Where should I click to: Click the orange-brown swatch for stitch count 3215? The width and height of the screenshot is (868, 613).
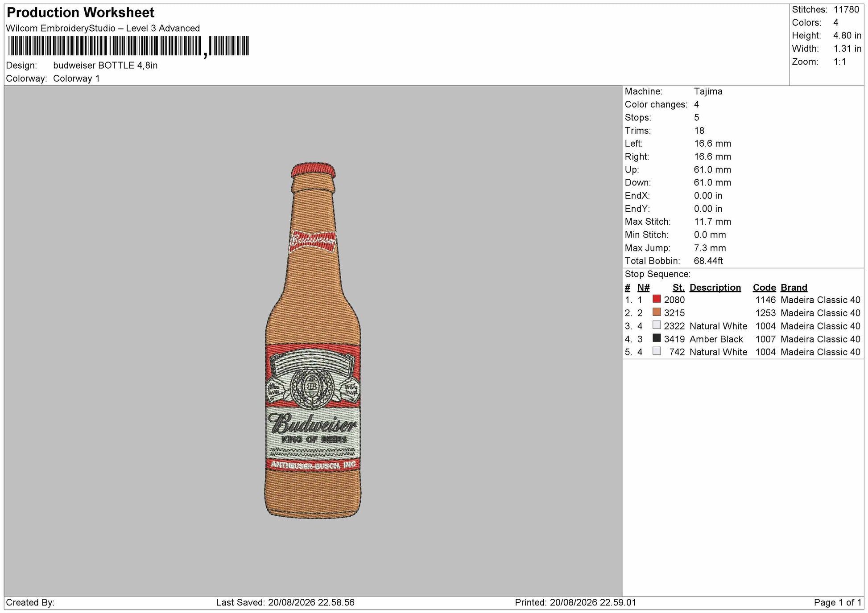(657, 312)
